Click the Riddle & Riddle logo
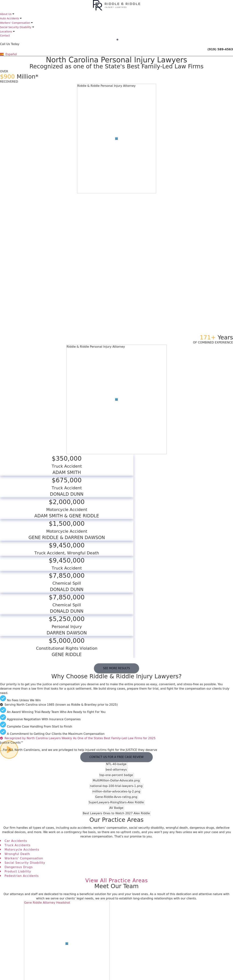This screenshot has height=980, width=233. (x=116, y=5)
